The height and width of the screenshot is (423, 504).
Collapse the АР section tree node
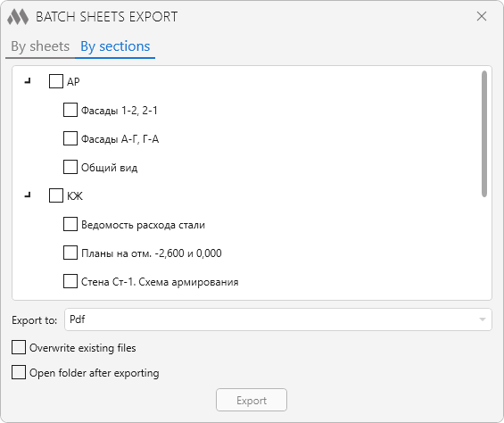tap(28, 81)
